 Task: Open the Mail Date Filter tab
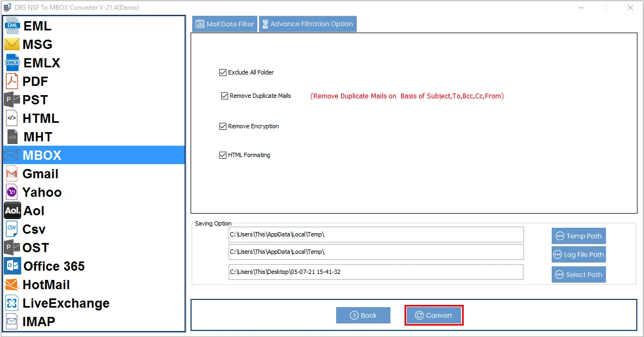[x=225, y=24]
